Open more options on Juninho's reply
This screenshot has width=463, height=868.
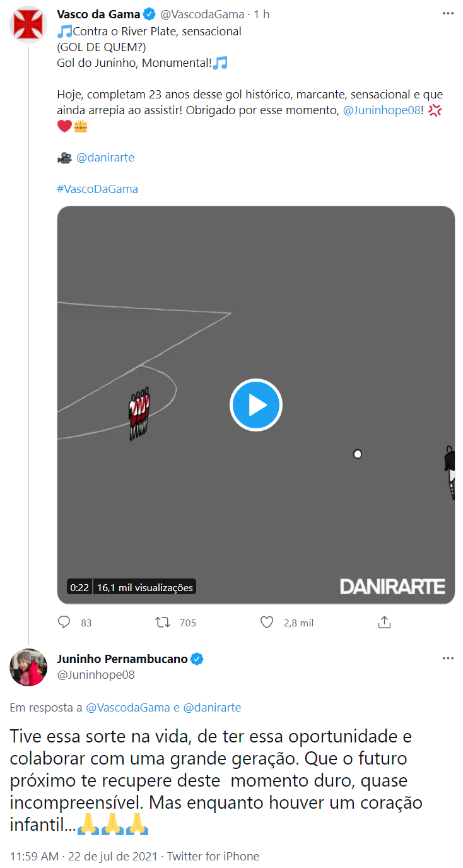click(448, 659)
